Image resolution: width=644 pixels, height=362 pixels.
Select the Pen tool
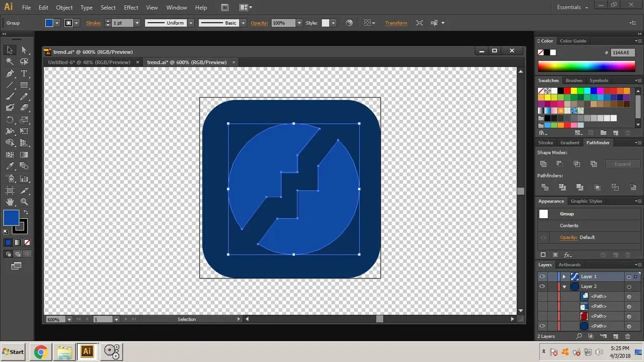click(10, 73)
